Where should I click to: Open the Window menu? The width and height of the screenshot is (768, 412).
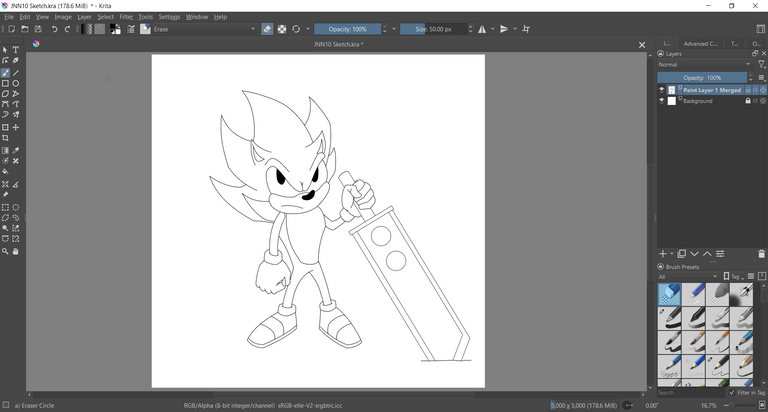pos(196,17)
